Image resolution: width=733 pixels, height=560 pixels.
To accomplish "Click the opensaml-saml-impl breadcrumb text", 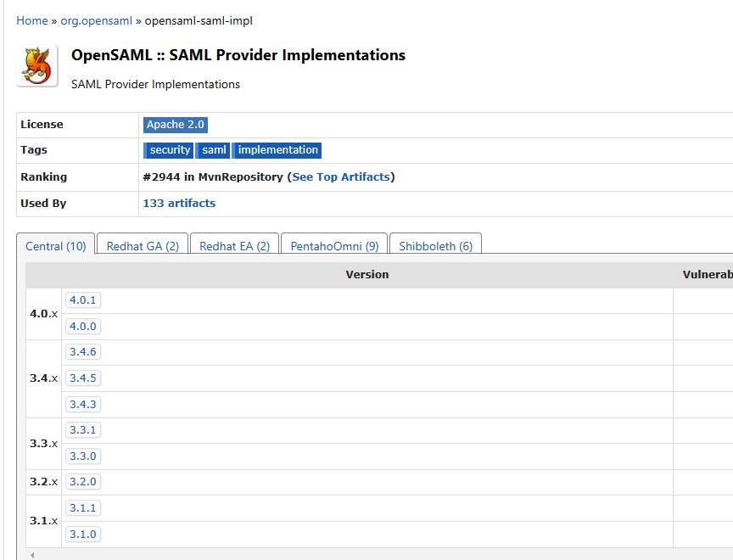I will pos(199,21).
